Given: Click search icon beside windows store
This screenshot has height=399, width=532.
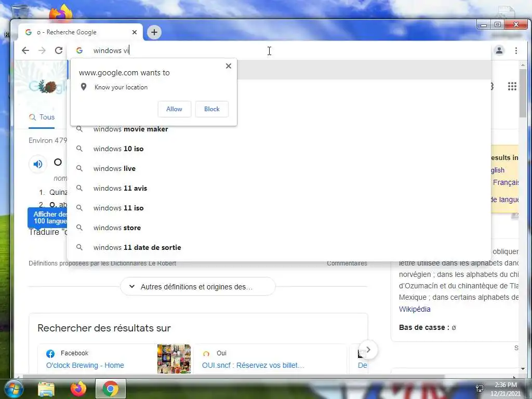Looking at the screenshot, I should [79, 228].
